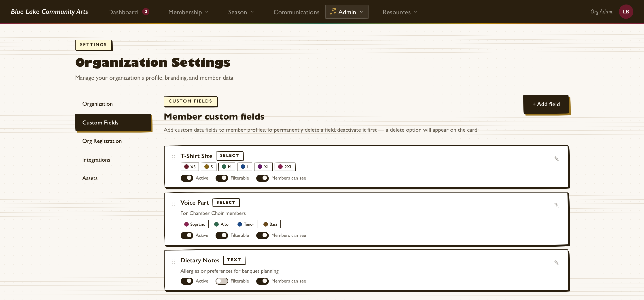Open Communications in top navigation
The height and width of the screenshot is (300, 644).
pos(296,12)
